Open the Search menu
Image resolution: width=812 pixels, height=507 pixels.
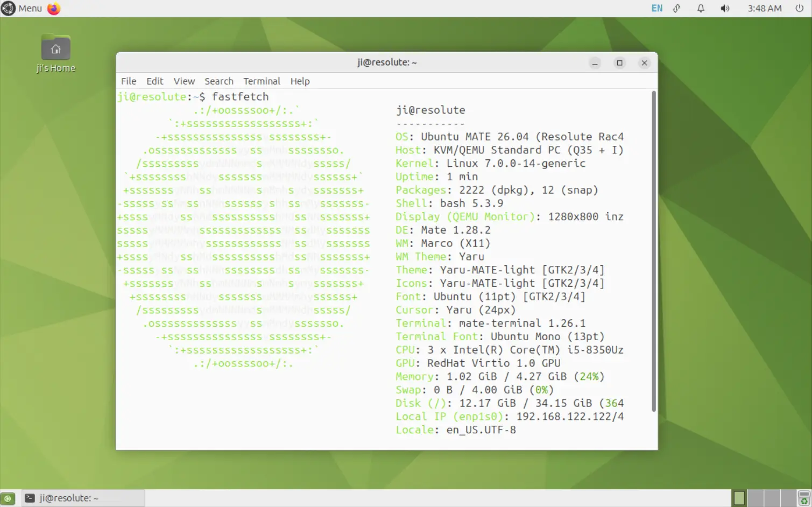point(218,81)
